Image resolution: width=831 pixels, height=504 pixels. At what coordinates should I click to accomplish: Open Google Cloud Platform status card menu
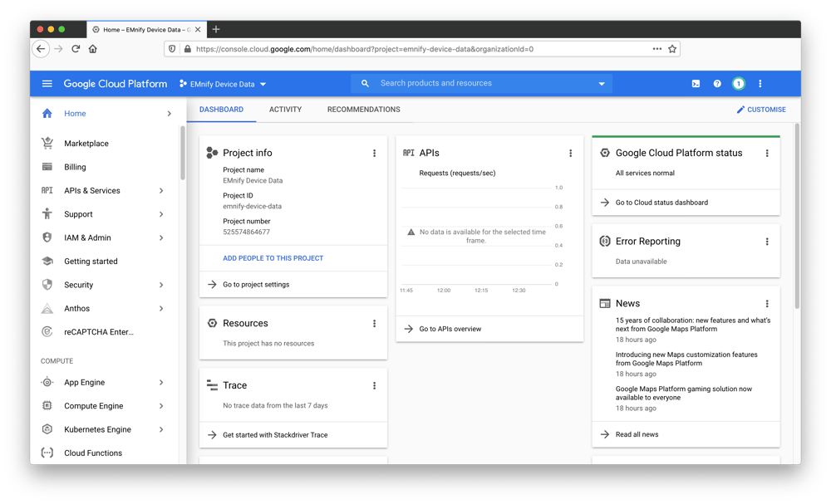point(767,153)
